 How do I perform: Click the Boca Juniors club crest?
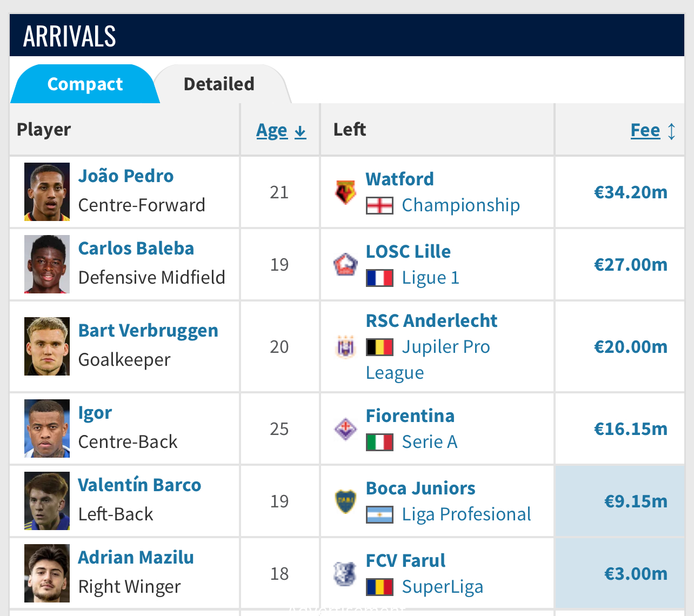click(345, 501)
